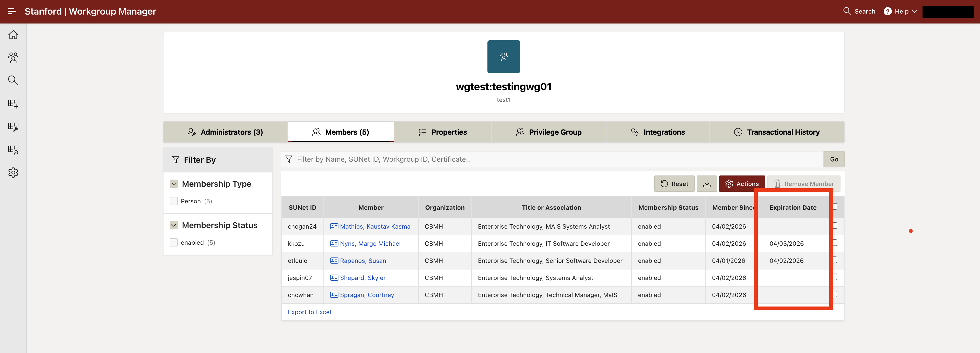The width and height of the screenshot is (980, 353).
Task: Collapse the Membership Status filter section
Action: click(x=174, y=225)
